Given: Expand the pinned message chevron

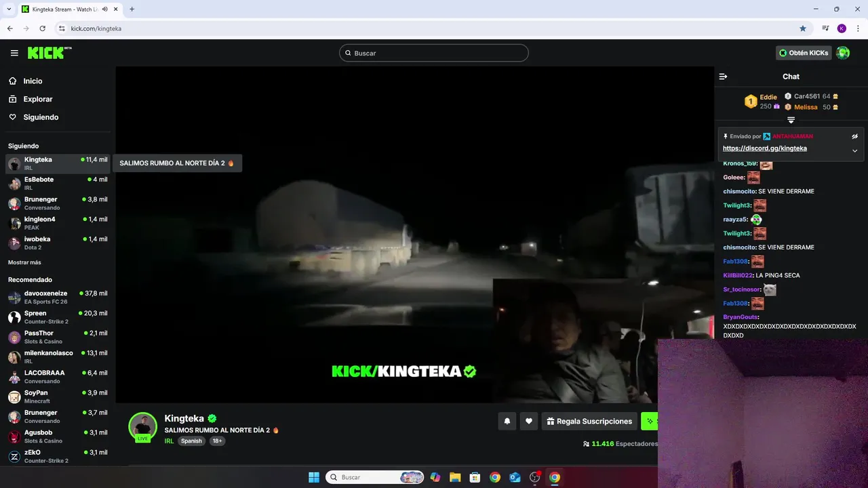Looking at the screenshot, I should pos(854,150).
